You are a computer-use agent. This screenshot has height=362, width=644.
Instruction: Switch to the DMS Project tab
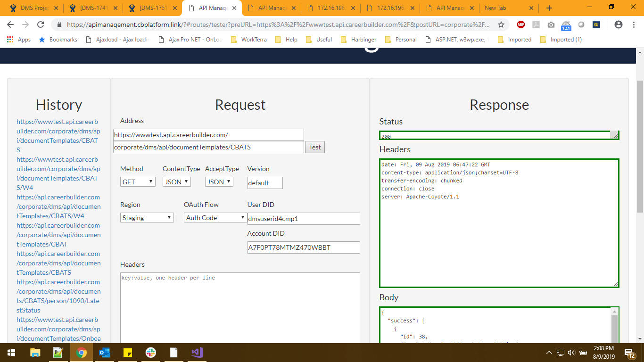click(33, 8)
